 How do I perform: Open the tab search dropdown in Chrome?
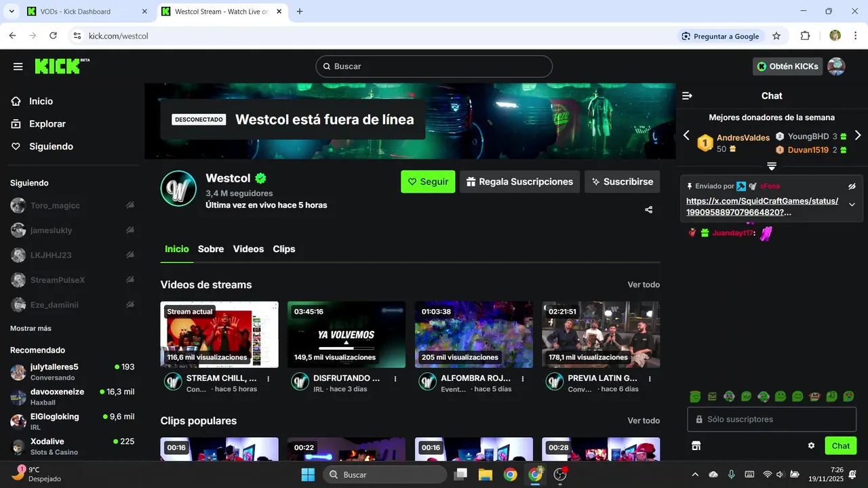[12, 12]
